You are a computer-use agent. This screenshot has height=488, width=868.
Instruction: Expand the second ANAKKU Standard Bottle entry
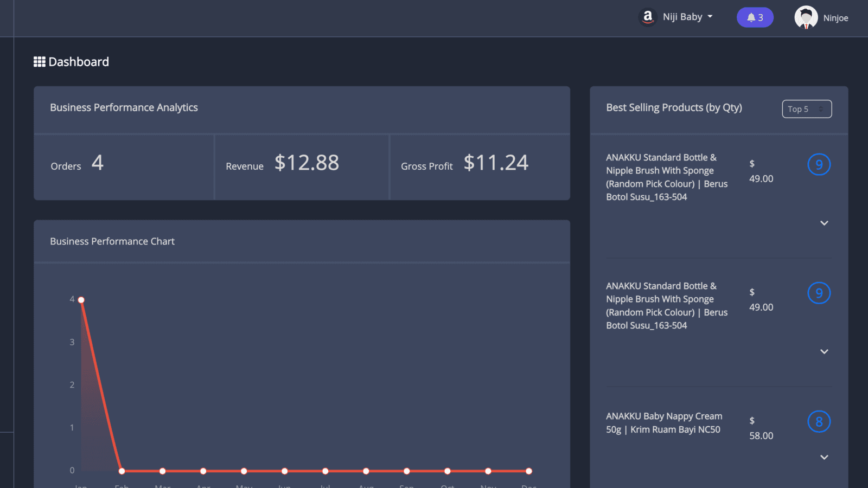(x=824, y=351)
